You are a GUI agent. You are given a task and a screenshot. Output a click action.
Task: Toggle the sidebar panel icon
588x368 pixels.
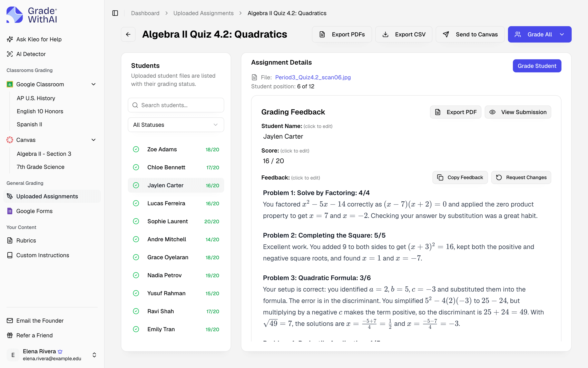[115, 13]
